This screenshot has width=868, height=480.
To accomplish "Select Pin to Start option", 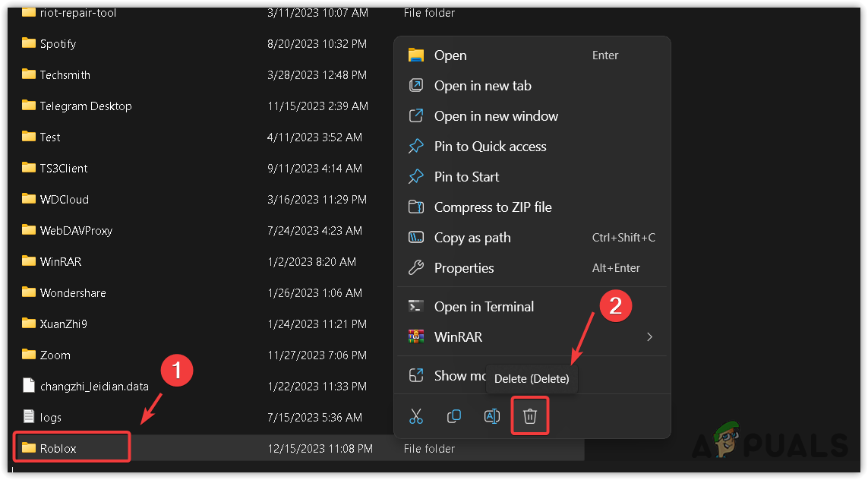I will (466, 177).
